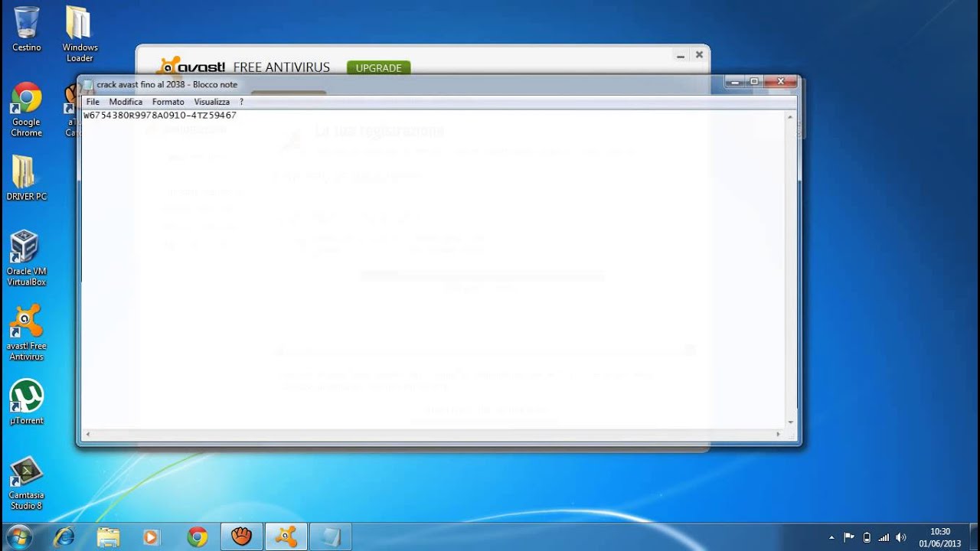Open the DRIVER PC folder
Screen dimensions: 980x551
(26, 178)
